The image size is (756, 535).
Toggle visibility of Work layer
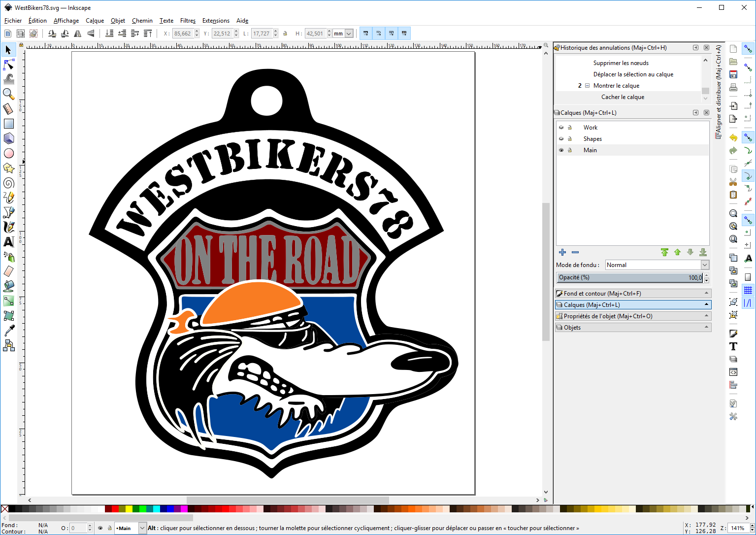(561, 128)
